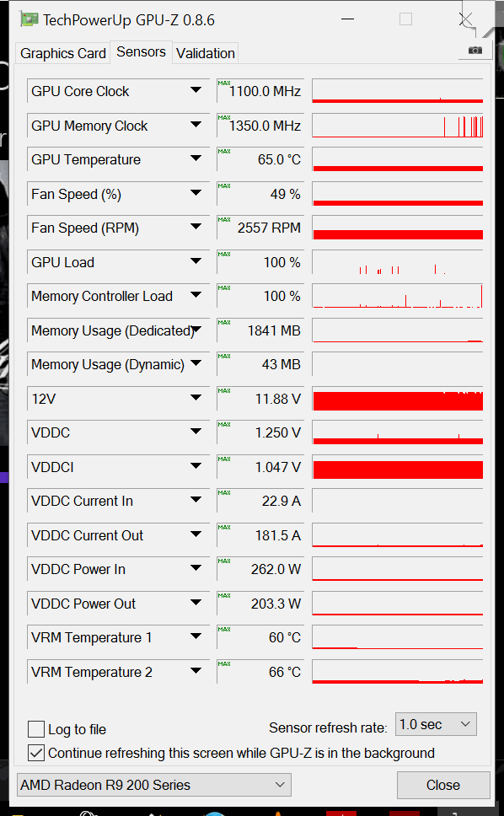Screen dimensions: 504x816
Task: Open the AMD Radeon R9 200 Series selector
Action: pos(154,785)
